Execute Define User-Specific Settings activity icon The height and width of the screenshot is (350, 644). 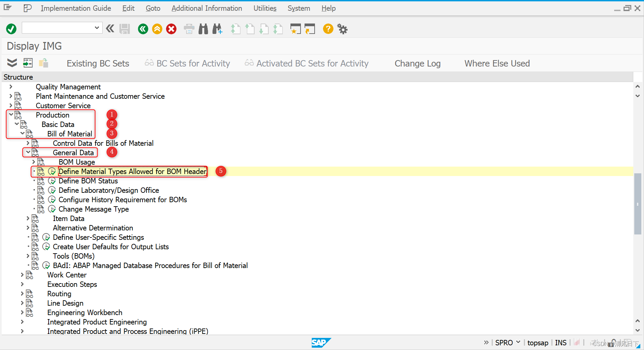pyautogui.click(x=46, y=237)
